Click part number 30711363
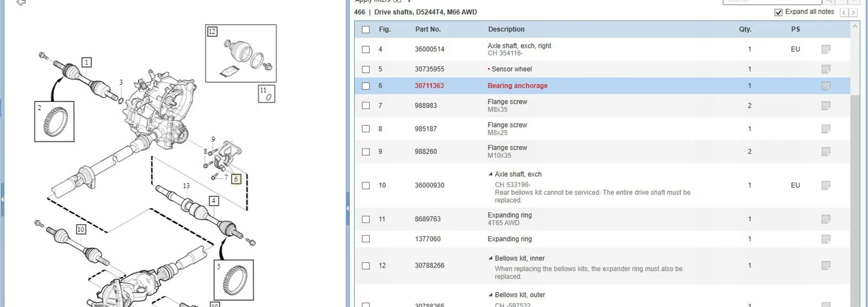868x307 pixels. pyautogui.click(x=429, y=86)
